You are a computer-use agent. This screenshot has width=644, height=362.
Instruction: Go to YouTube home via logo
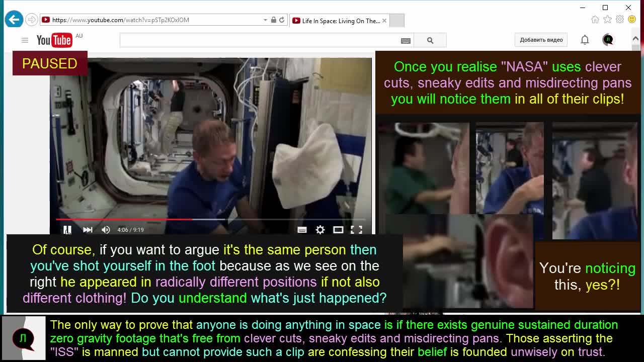[x=54, y=40]
